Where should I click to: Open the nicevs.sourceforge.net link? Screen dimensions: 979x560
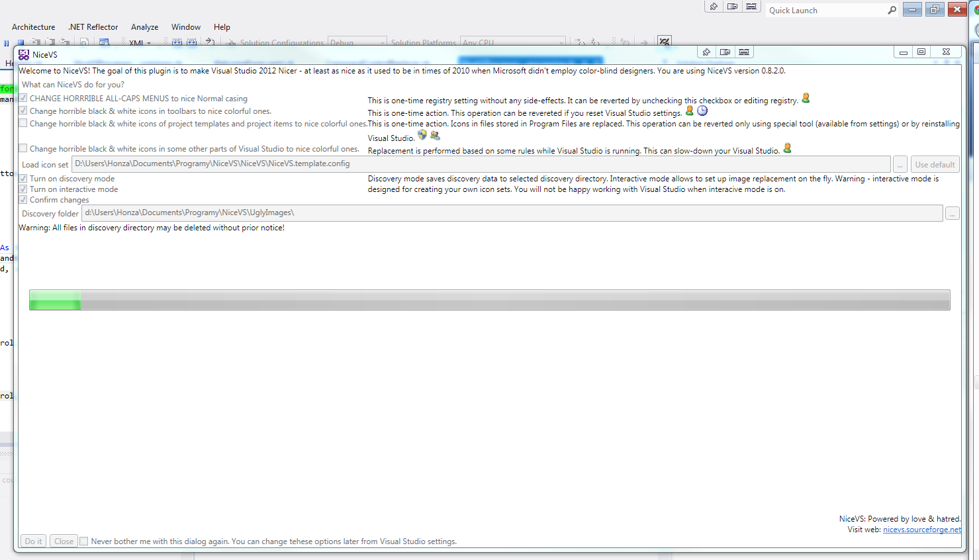coord(921,530)
